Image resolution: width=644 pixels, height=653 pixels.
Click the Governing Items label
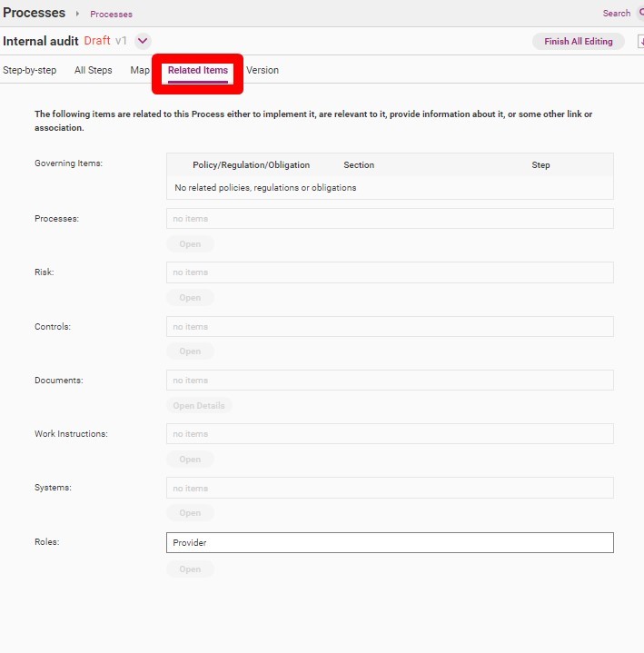coord(68,163)
